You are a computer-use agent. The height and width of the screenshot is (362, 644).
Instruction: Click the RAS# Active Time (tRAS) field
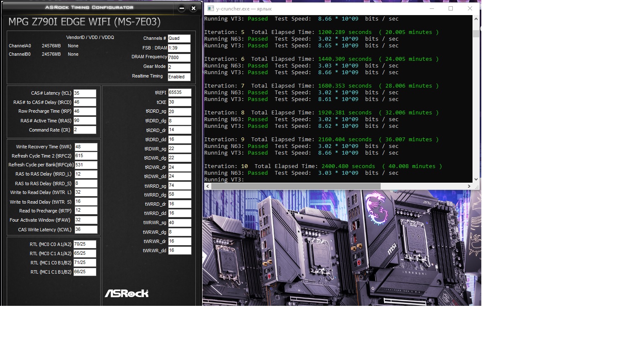pos(85,121)
